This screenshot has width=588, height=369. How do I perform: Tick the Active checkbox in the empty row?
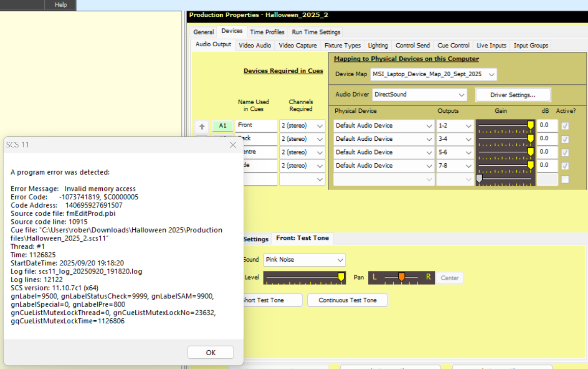coord(565,179)
